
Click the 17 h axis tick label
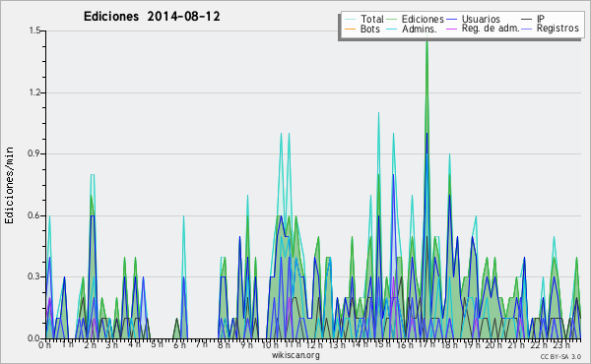point(427,344)
